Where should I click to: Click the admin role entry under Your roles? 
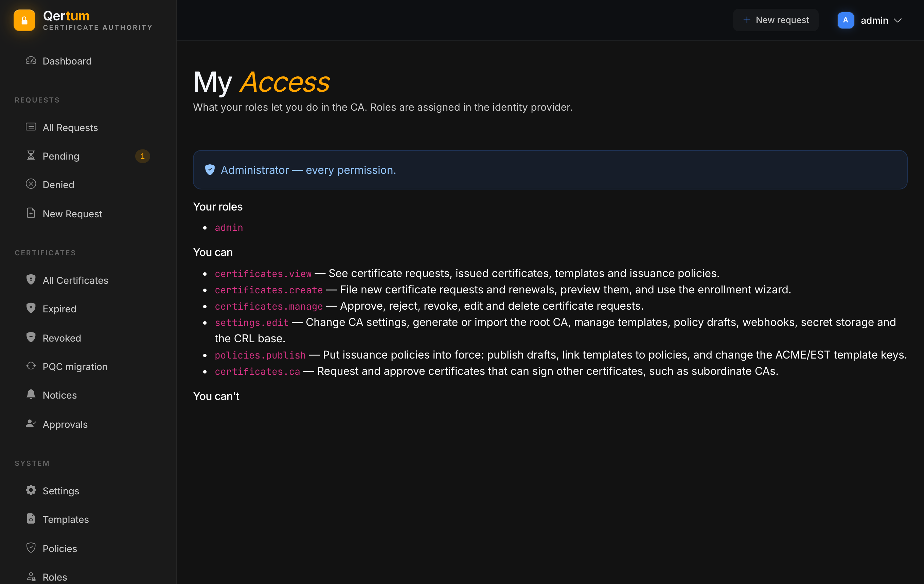click(x=229, y=228)
